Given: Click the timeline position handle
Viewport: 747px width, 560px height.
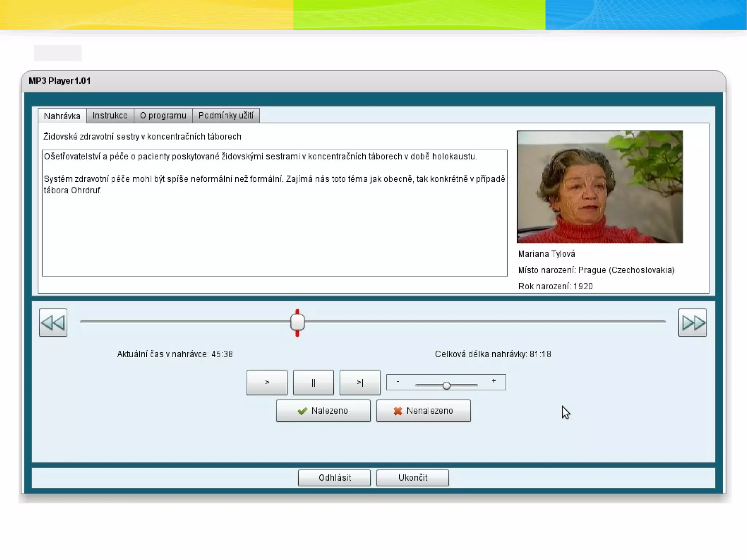Looking at the screenshot, I should (297, 322).
